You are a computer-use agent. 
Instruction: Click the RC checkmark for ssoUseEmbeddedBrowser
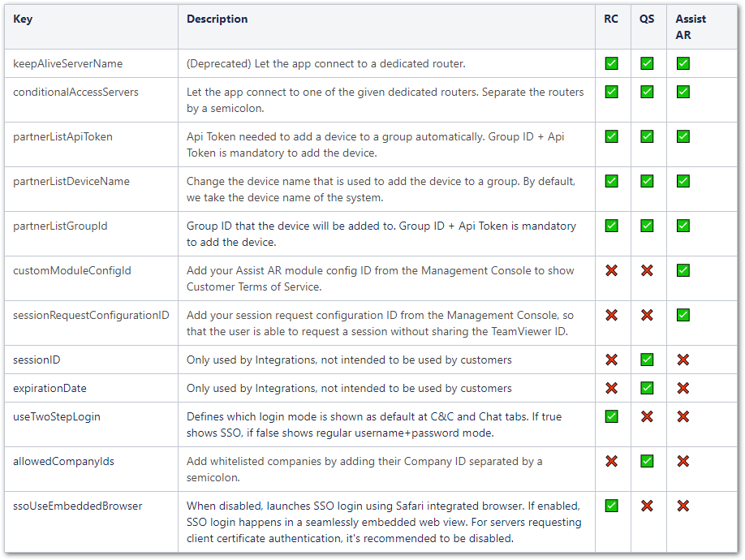coord(611,506)
